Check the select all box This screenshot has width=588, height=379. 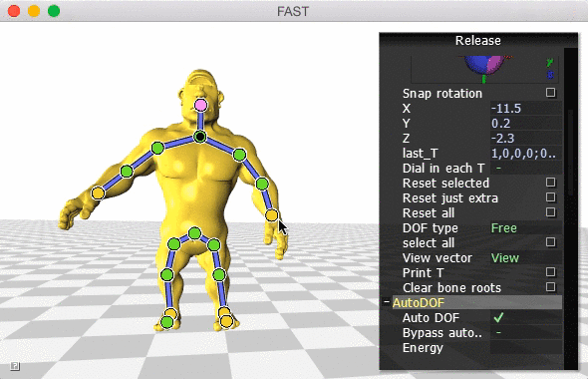click(550, 242)
